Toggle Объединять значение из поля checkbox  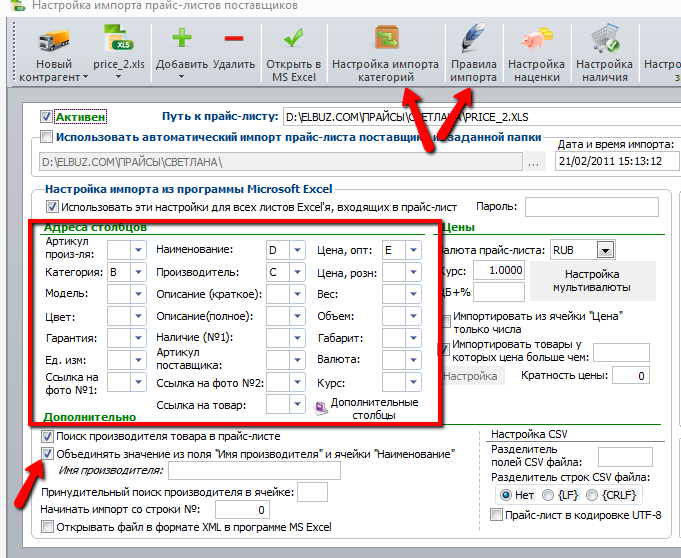[47, 454]
